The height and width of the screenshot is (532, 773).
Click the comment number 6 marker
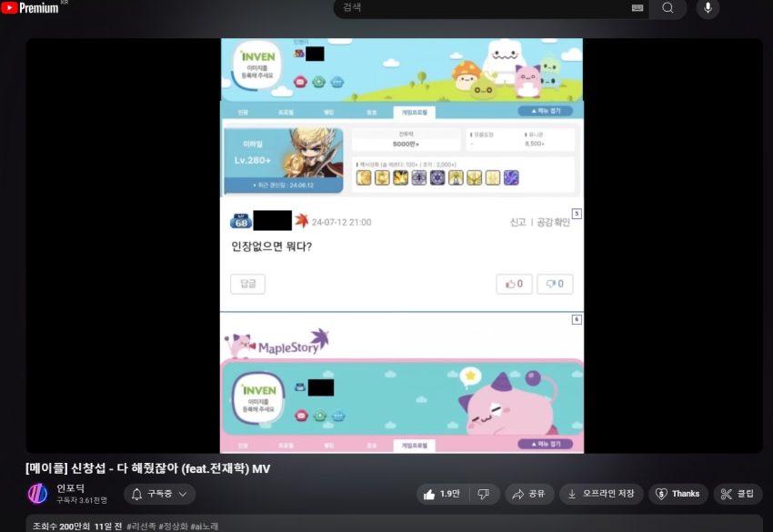point(577,319)
